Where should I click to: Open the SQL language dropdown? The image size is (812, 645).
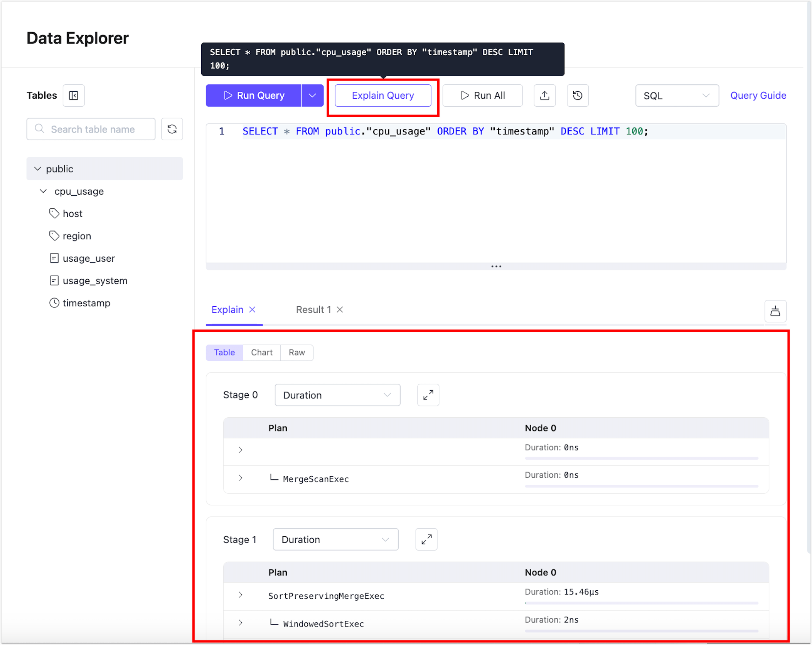tap(677, 96)
